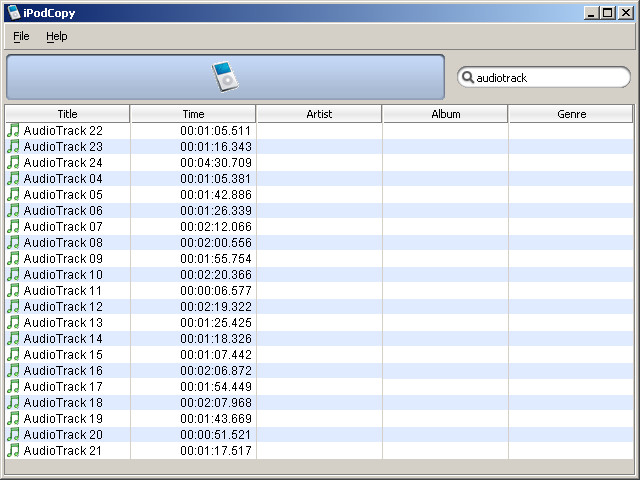Minimize the iPodCopy window
This screenshot has width=640, height=480.
(x=591, y=13)
